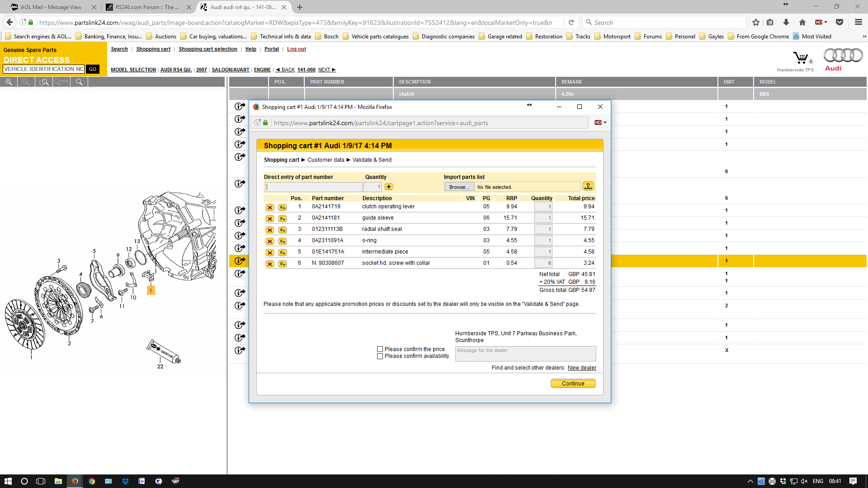Delete o-ring item from cart
This screenshot has width=868, height=488.
tap(270, 241)
